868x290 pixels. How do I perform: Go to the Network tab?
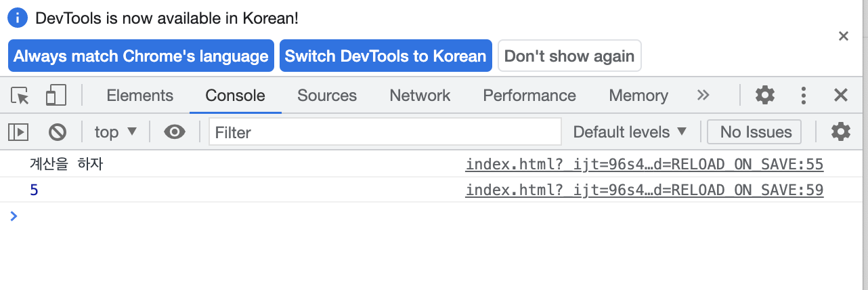coord(420,96)
